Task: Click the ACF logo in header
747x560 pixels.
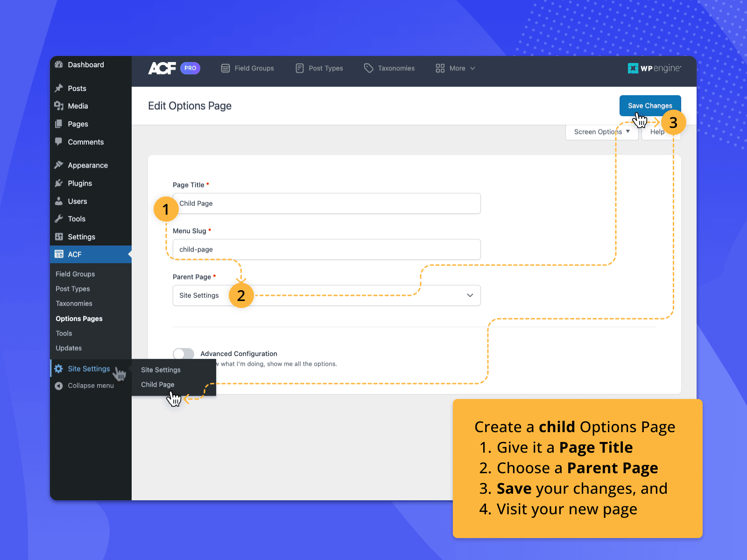Action: (x=162, y=68)
